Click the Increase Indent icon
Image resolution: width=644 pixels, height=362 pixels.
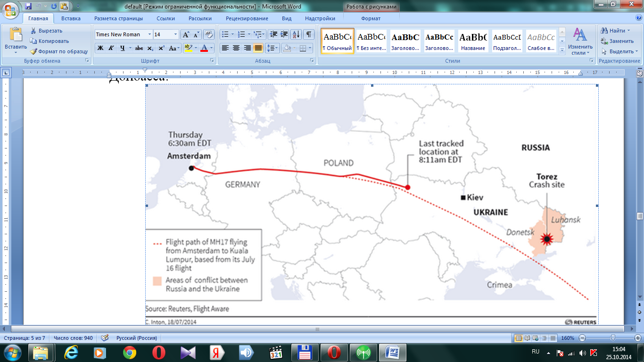(x=284, y=34)
